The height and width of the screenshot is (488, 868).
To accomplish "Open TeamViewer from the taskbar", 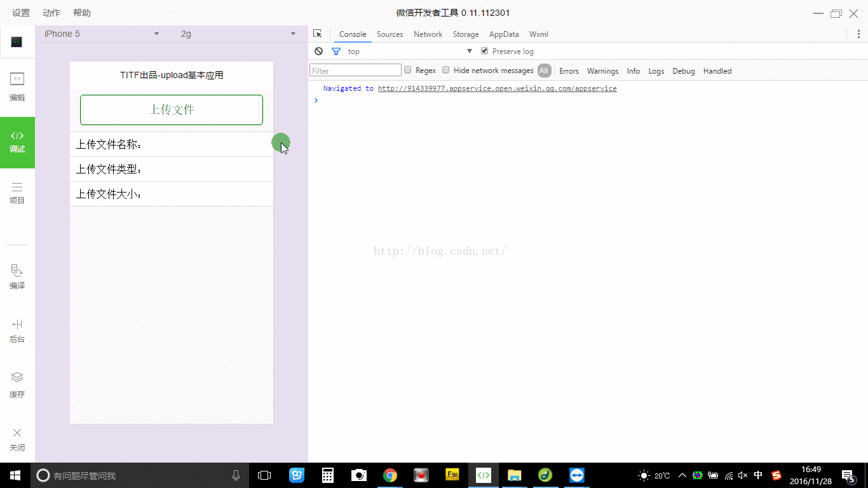I will (x=576, y=475).
